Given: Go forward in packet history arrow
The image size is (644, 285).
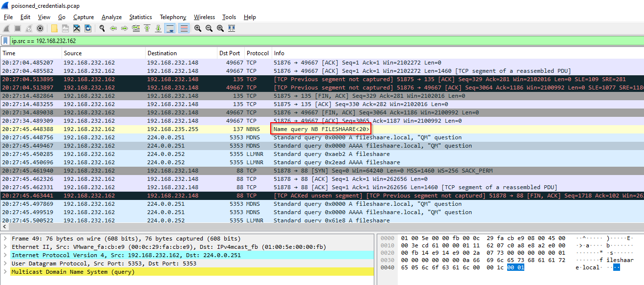Looking at the screenshot, I should pyautogui.click(x=125, y=28).
